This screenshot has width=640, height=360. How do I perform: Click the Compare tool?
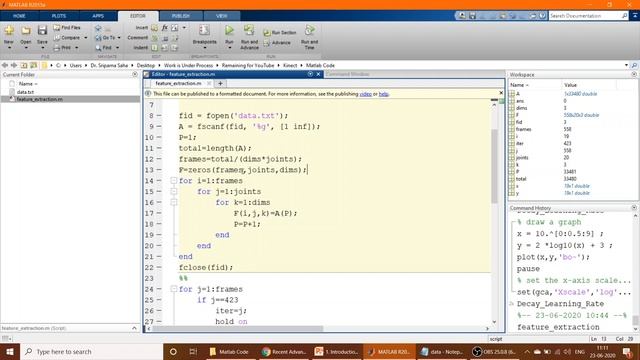(x=67, y=38)
